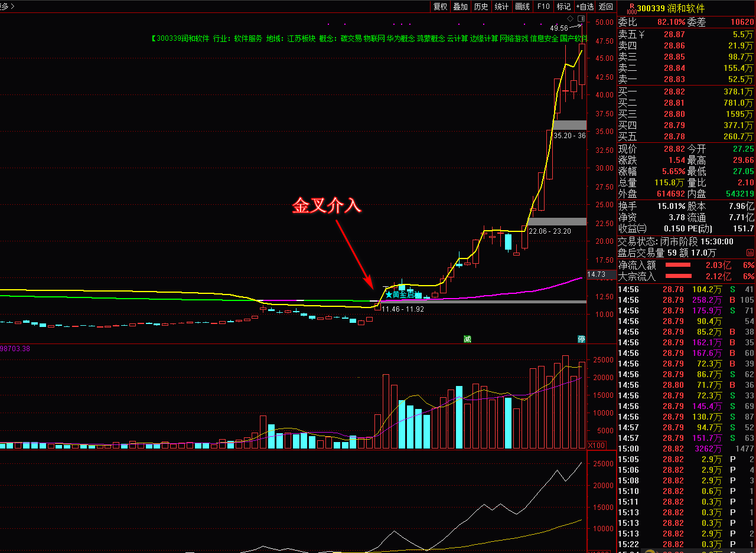Click the 14.73 moving average value label
756x553 pixels.
(x=598, y=274)
